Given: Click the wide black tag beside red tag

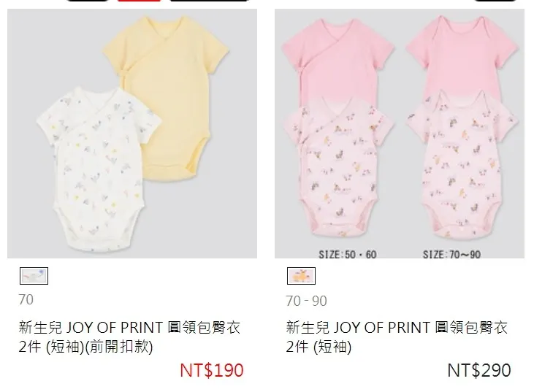Looking at the screenshot, I should click(x=210, y=1).
